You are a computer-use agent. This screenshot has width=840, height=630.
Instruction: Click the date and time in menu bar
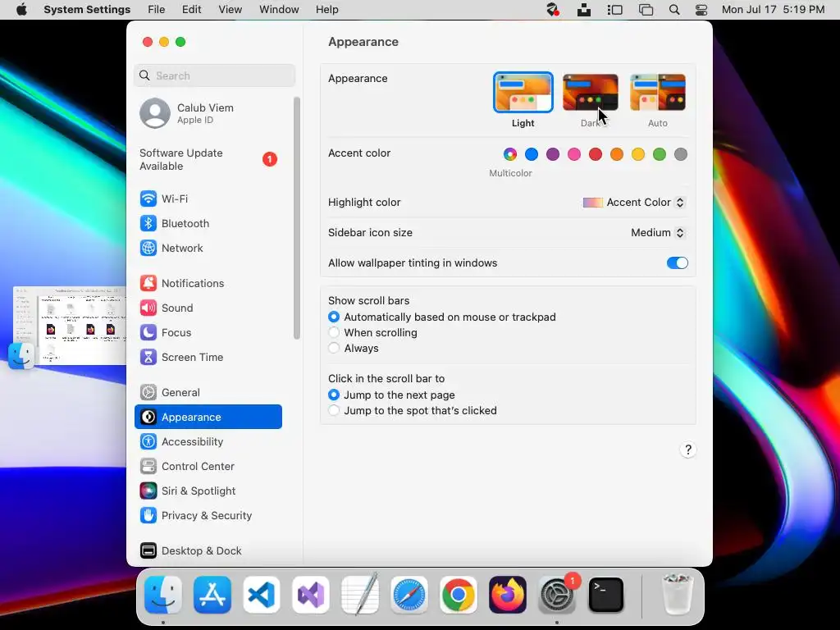[773, 10]
